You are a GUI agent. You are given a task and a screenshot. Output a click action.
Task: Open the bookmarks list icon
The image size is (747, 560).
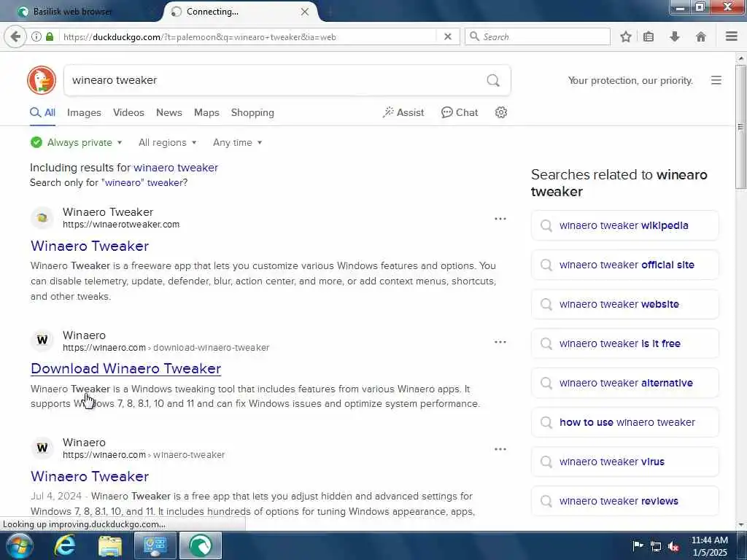point(649,36)
